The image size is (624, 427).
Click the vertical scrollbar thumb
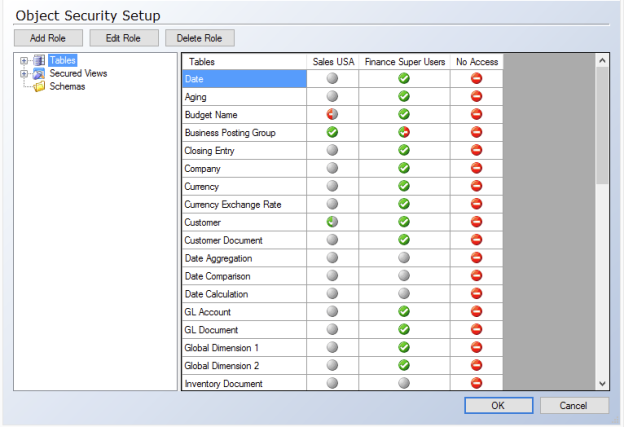pos(602,125)
